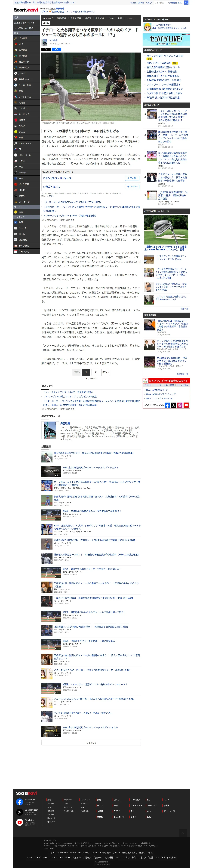
Task: Open the 今日の予定 calendar icon
Action: (x=16, y=251)
